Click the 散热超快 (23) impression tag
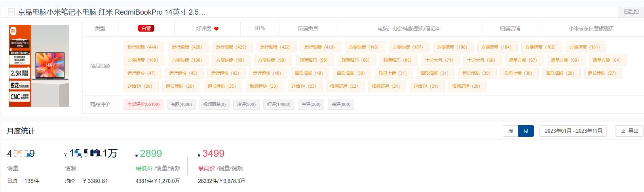The width and height of the screenshot is (644, 192). [263, 86]
